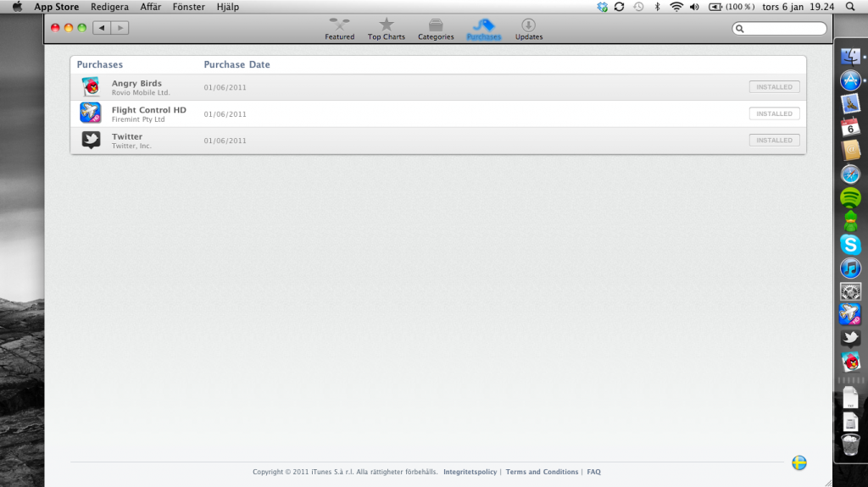Click INSTALLED button for Twitter
The width and height of the screenshot is (868, 487).
[x=774, y=140]
